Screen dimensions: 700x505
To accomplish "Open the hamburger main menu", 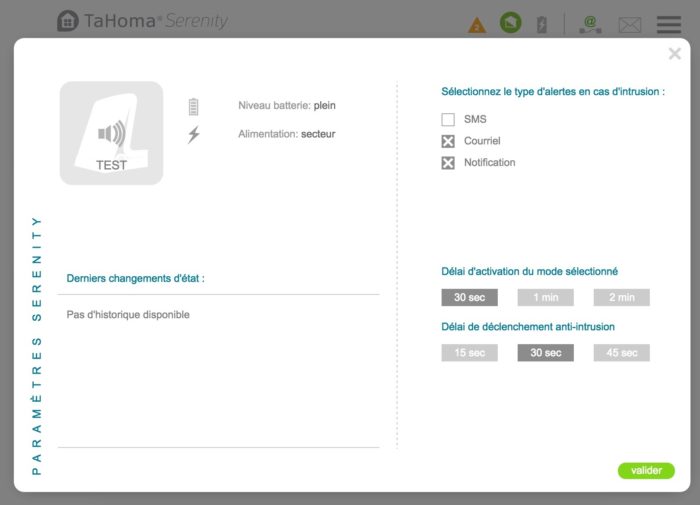I will [x=668, y=25].
